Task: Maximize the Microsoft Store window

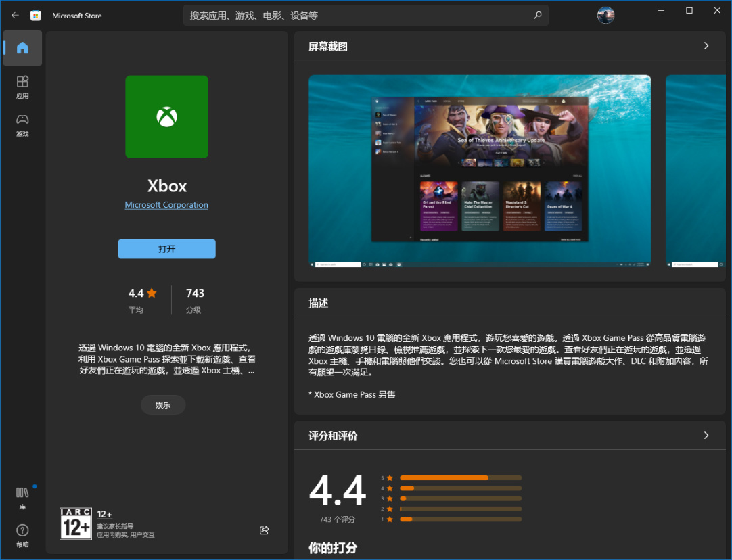Action: [x=689, y=10]
